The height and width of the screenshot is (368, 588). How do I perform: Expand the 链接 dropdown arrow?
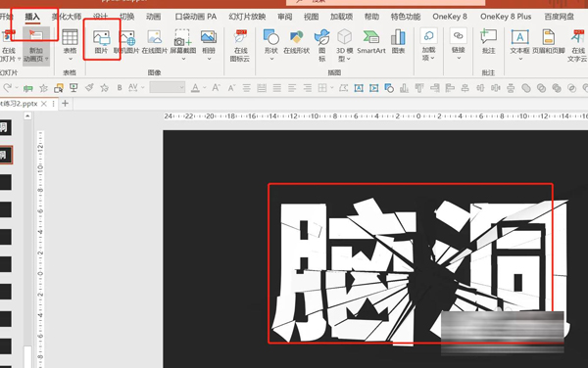coord(459,58)
